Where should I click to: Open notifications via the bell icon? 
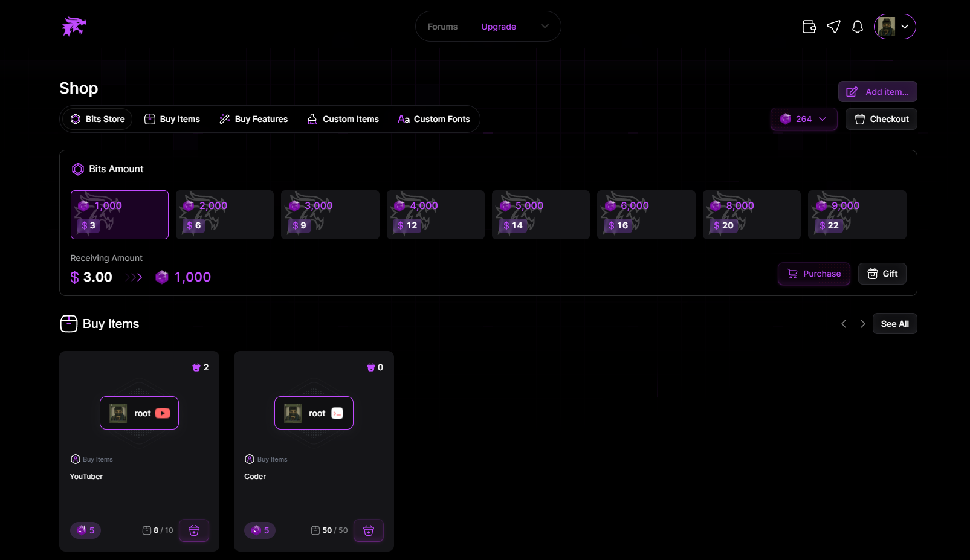coord(858,27)
